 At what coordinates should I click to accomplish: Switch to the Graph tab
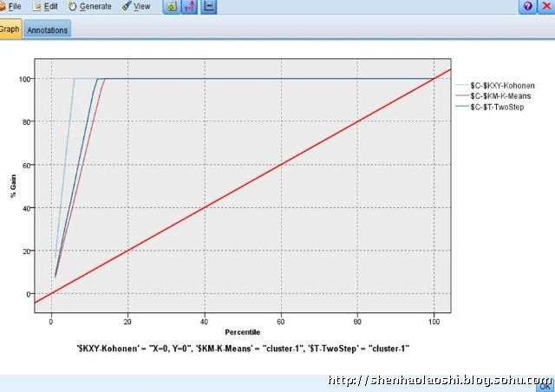(10, 29)
